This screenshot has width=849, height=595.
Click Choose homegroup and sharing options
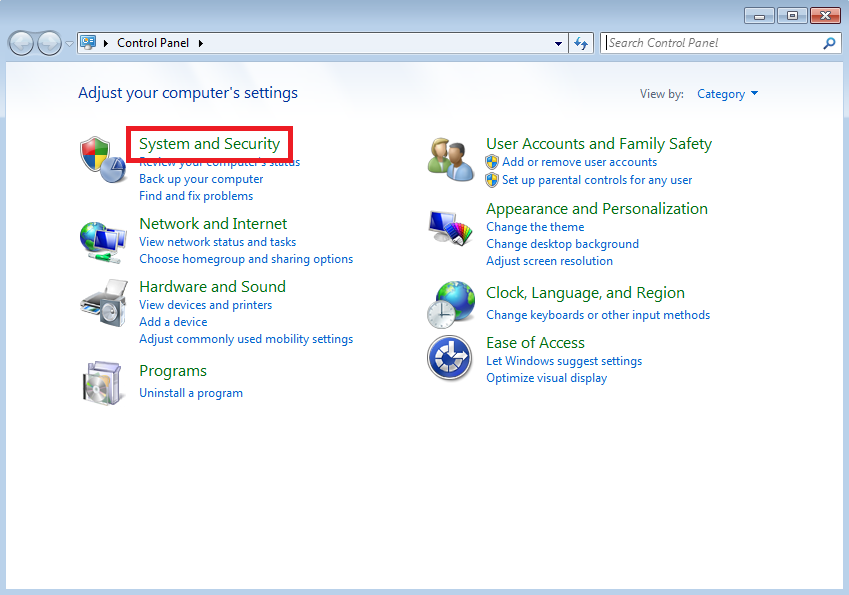coord(246,259)
